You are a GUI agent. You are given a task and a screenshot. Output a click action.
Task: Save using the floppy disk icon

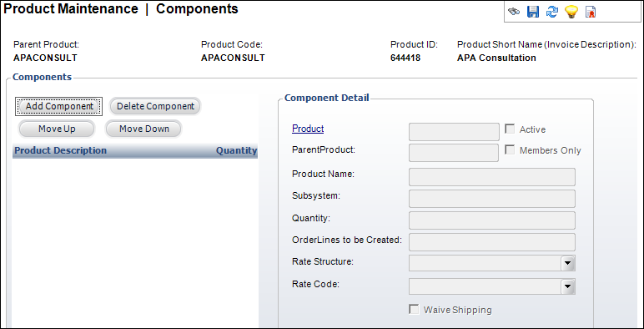pos(533,12)
